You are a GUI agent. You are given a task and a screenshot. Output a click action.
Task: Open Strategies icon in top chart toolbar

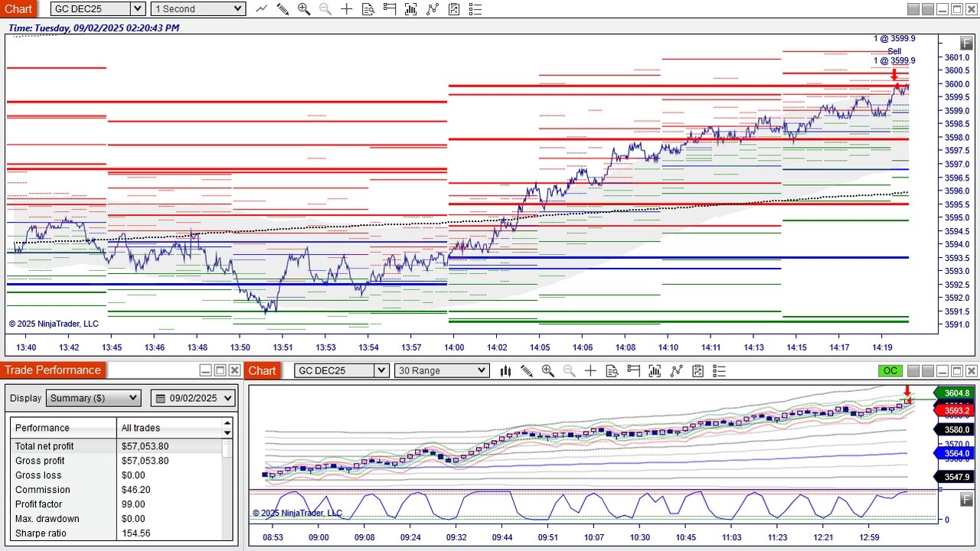click(454, 9)
